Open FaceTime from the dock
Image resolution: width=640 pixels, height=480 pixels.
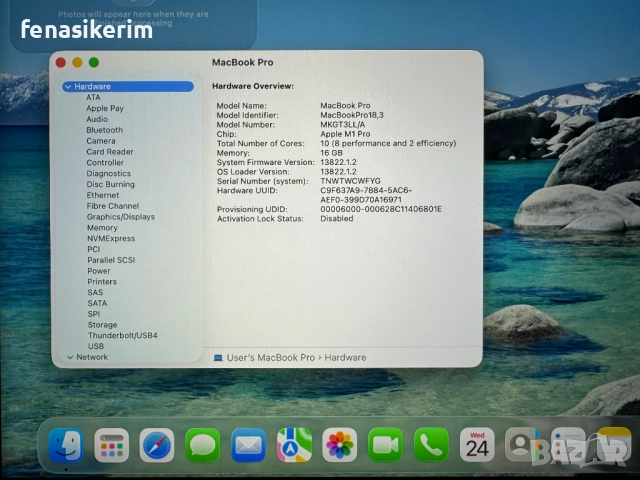[385, 445]
